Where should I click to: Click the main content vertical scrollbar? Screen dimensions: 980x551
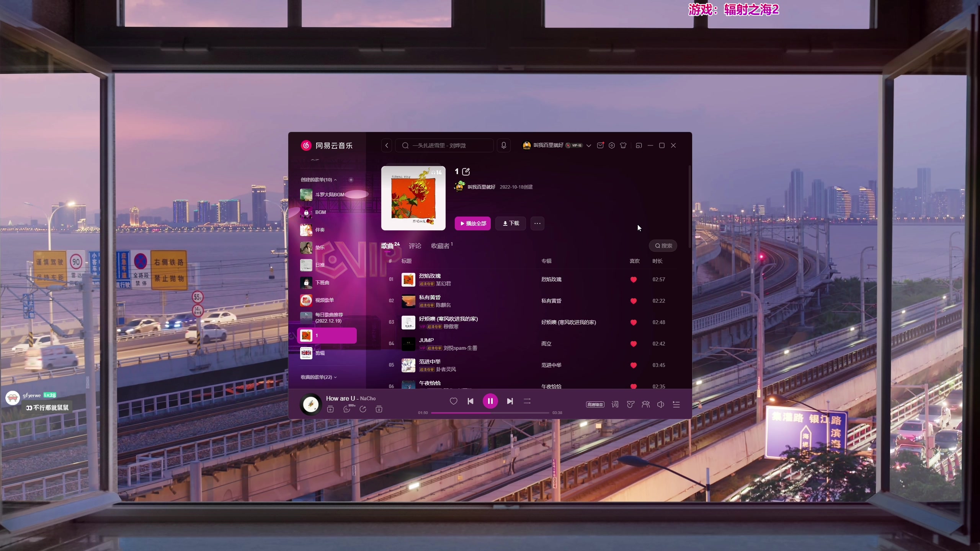click(690, 207)
